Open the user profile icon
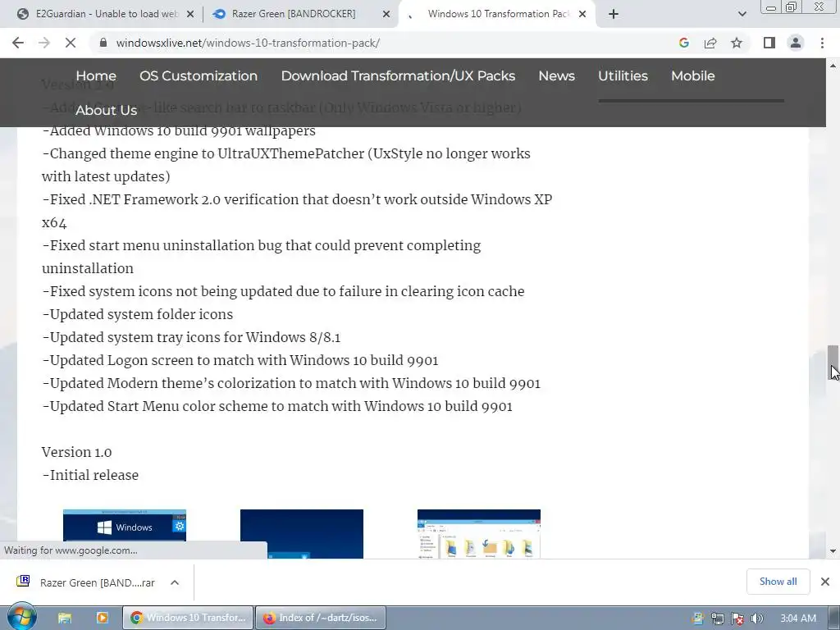Viewport: 840px width, 630px height. (796, 43)
